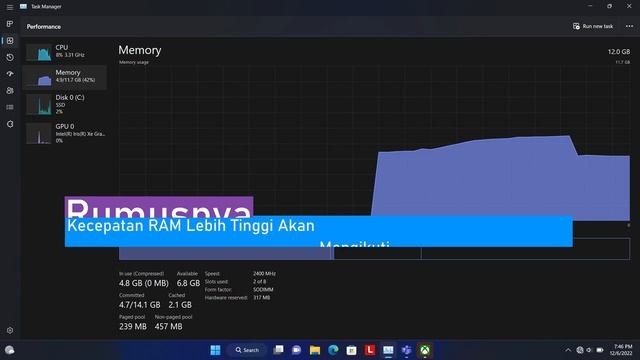
Task: Open the App history page
Action: [10, 58]
